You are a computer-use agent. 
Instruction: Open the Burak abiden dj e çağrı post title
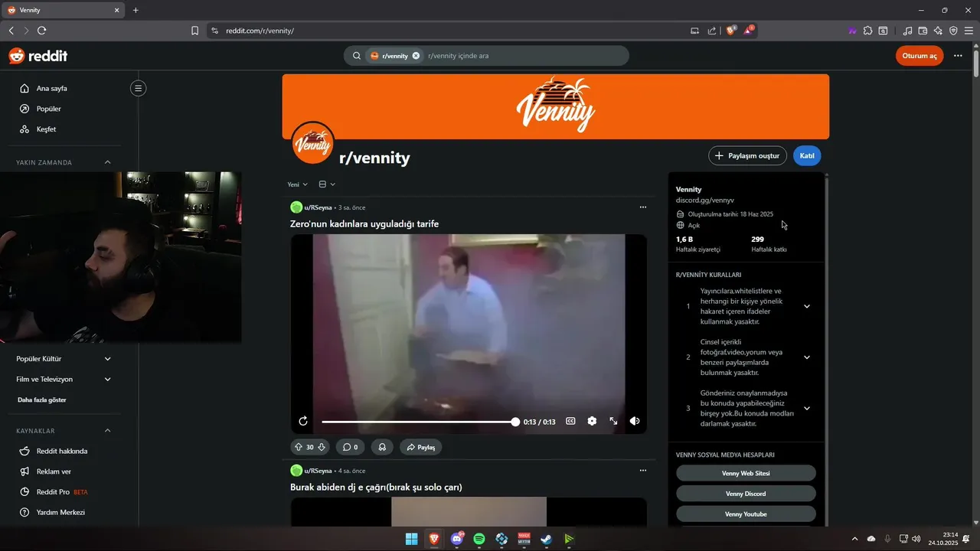pos(376,487)
